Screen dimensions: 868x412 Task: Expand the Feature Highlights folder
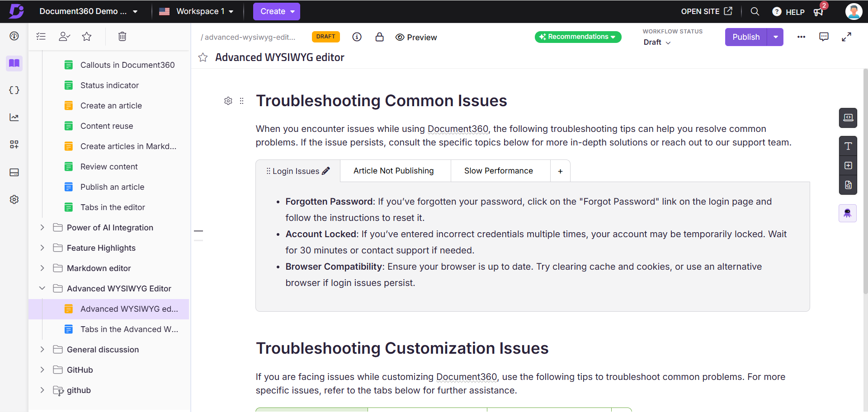tap(42, 248)
